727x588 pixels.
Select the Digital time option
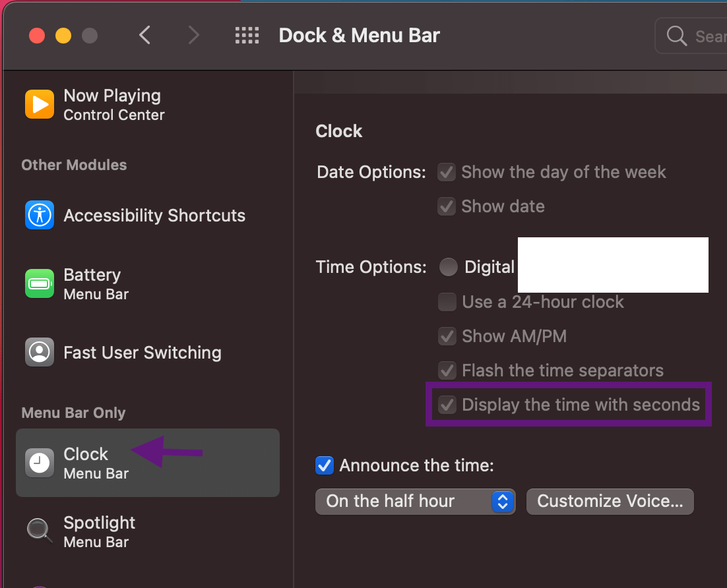[x=449, y=267]
